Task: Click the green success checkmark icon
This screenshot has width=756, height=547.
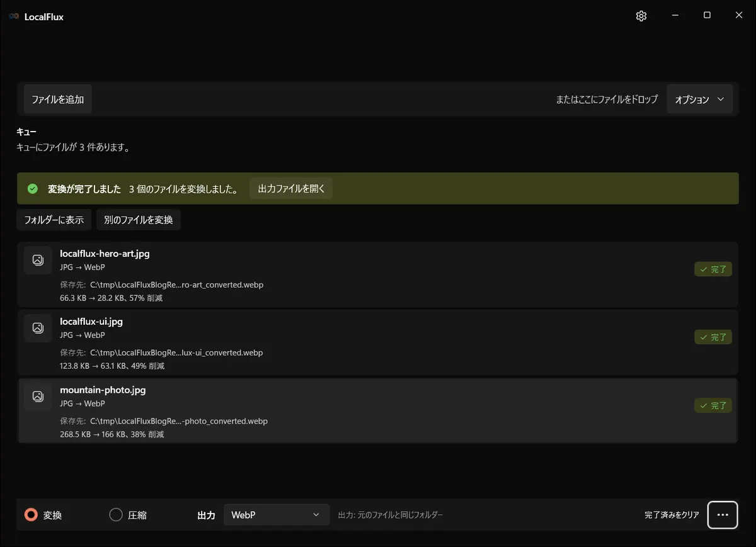Action: (33, 189)
